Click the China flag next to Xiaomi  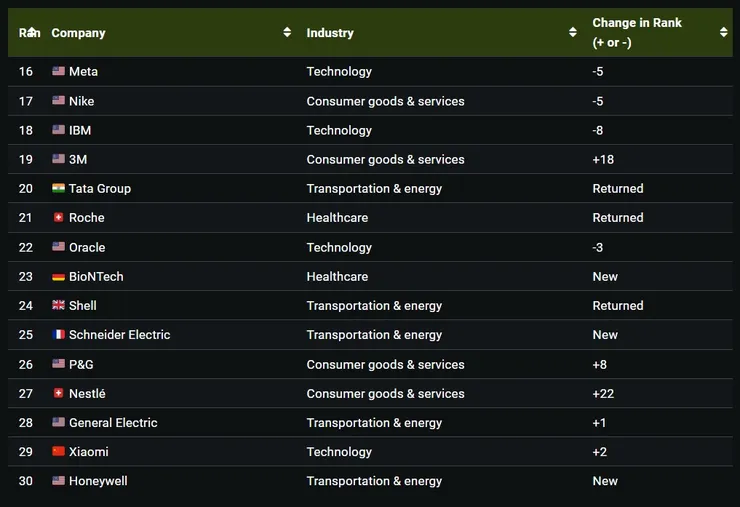pyautogui.click(x=59, y=451)
